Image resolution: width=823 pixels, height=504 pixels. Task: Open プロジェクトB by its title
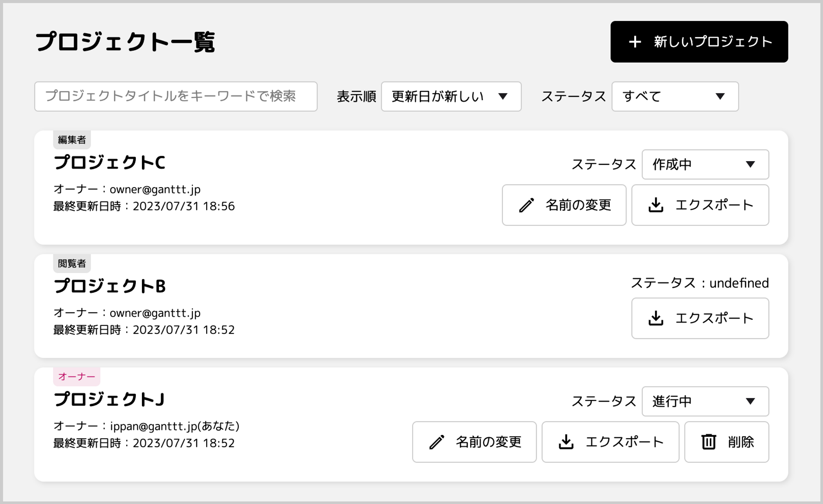[109, 286]
